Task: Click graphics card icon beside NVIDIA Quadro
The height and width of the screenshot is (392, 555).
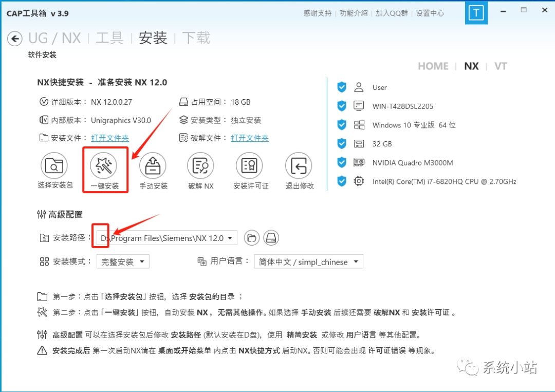Action: (359, 162)
